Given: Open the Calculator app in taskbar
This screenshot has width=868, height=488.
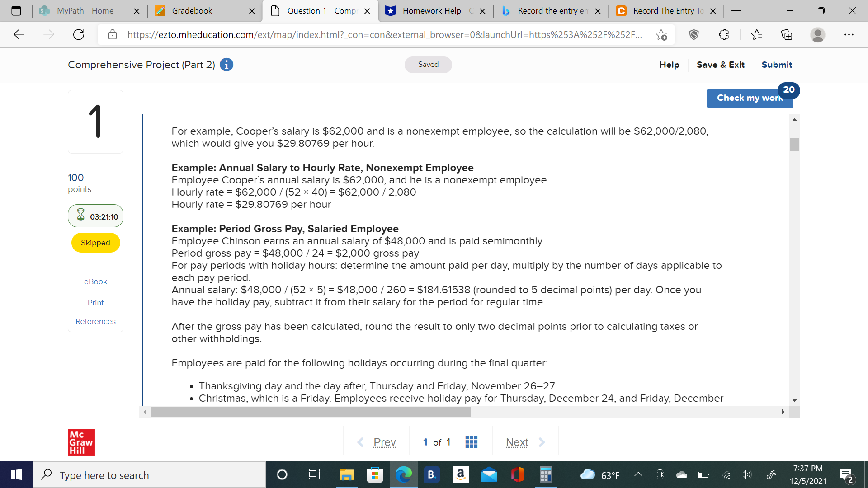Looking at the screenshot, I should click(546, 475).
